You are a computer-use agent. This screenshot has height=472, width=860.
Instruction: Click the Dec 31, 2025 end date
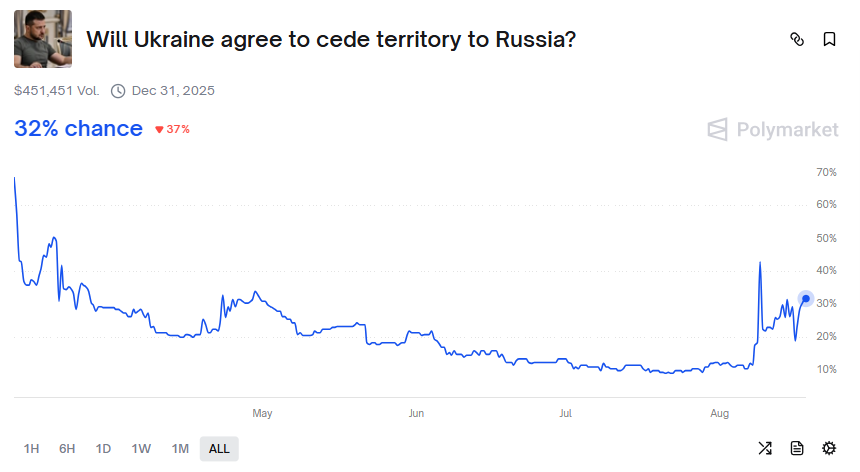click(x=173, y=91)
